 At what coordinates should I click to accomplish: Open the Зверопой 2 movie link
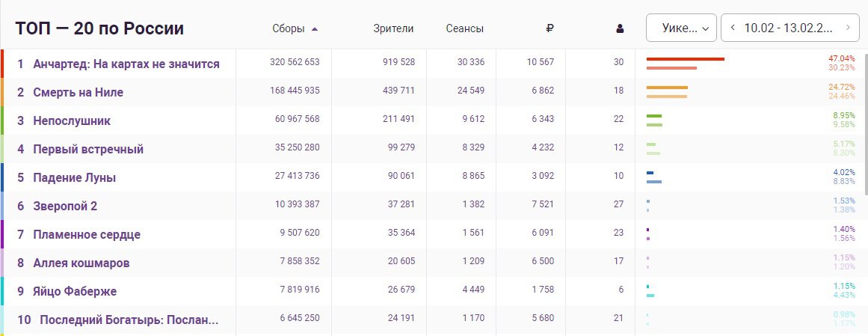65,206
